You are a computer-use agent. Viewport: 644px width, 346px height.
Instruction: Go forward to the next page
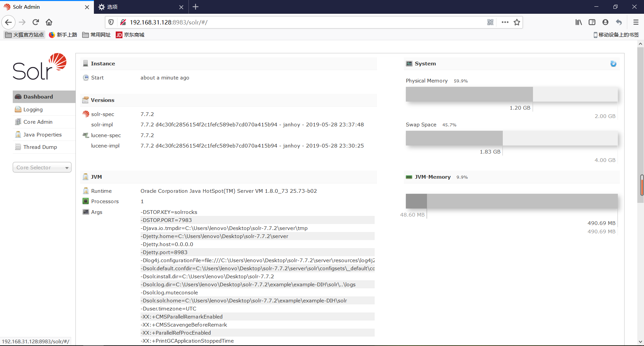[x=22, y=22]
